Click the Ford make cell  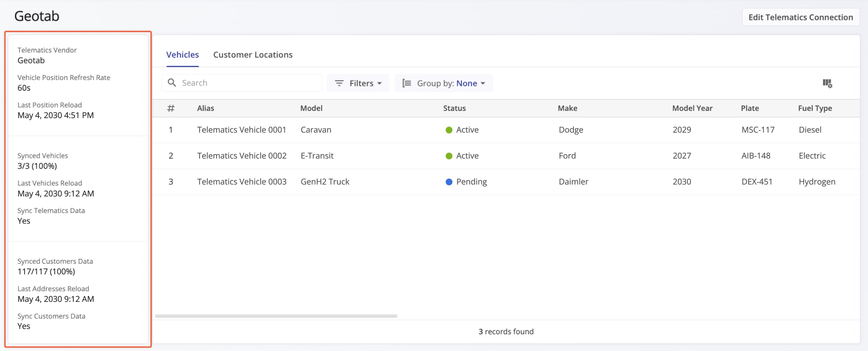567,156
